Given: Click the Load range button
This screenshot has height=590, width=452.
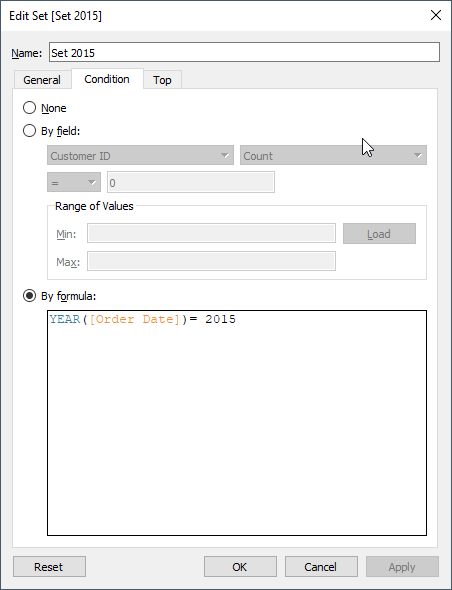Looking at the screenshot, I should [379, 234].
